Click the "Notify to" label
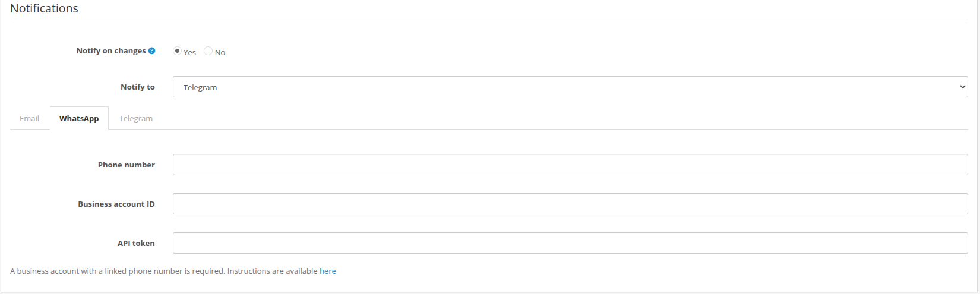The height and width of the screenshot is (294, 980). pyautogui.click(x=137, y=87)
